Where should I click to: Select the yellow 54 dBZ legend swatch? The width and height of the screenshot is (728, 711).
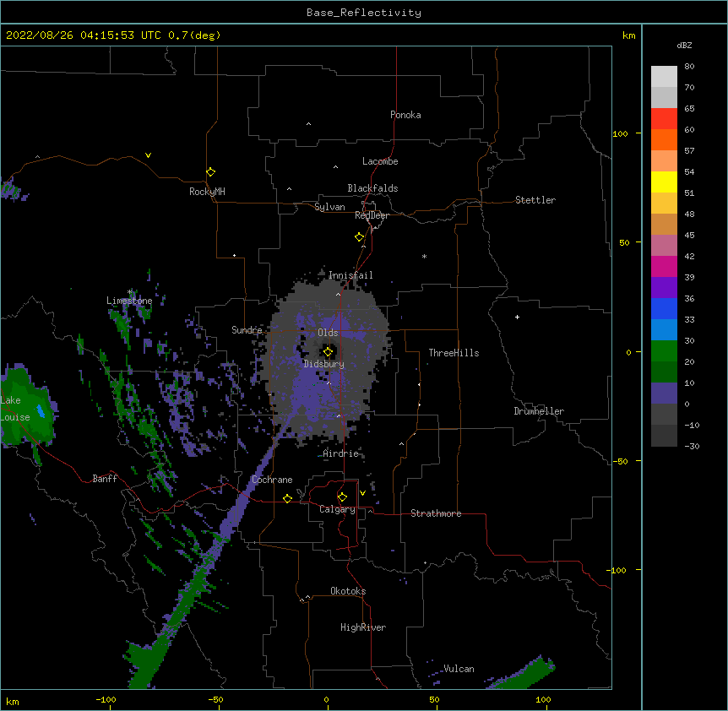664,182
